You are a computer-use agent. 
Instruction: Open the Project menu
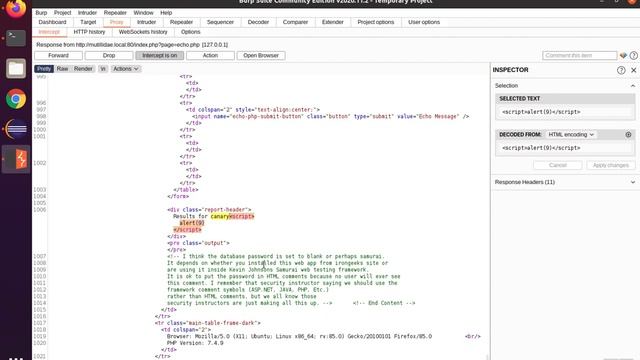[x=62, y=13]
